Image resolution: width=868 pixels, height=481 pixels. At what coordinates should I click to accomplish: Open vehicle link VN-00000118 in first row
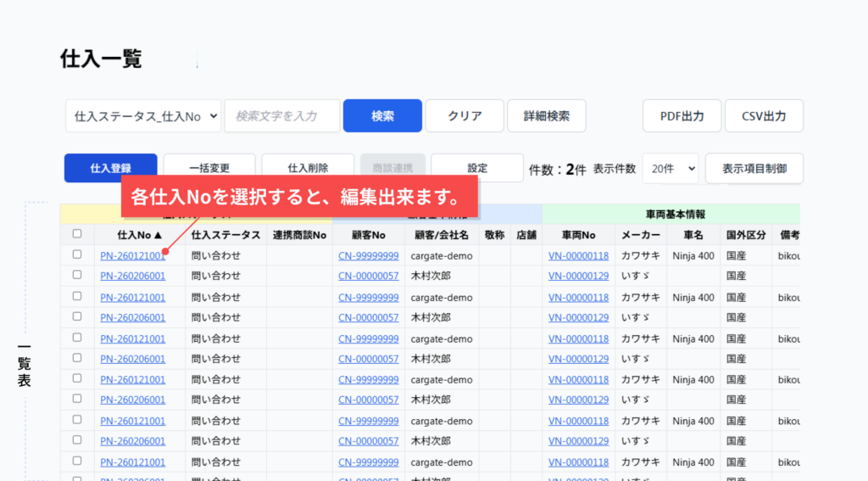click(x=578, y=255)
